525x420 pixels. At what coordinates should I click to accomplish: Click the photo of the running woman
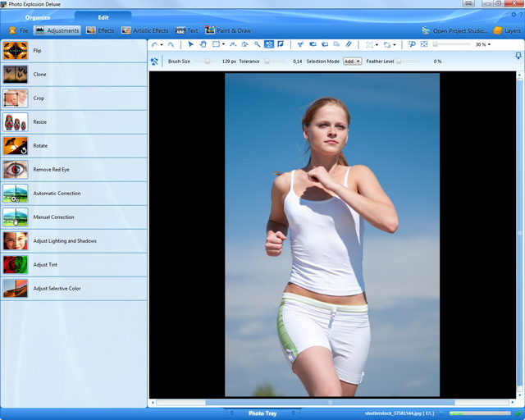click(x=332, y=235)
